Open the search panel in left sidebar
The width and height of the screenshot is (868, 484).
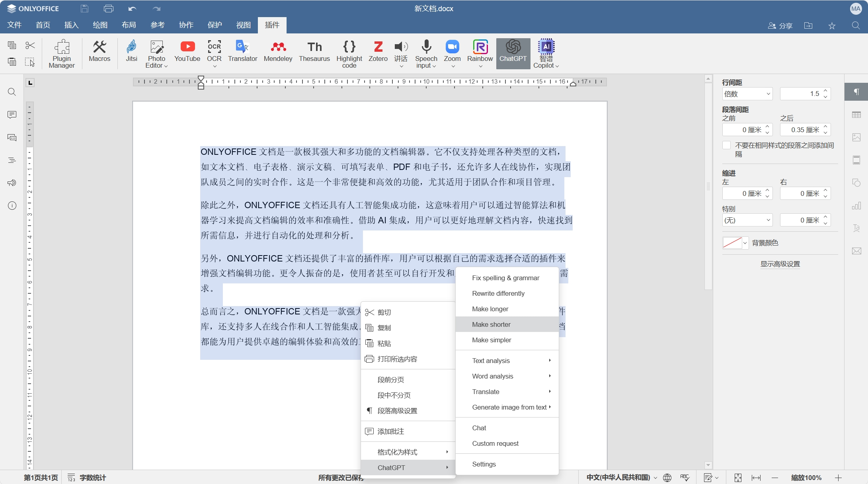pos(12,92)
